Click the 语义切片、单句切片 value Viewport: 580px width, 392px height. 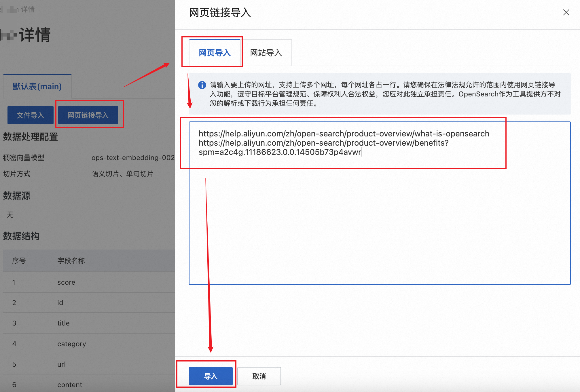(x=122, y=174)
